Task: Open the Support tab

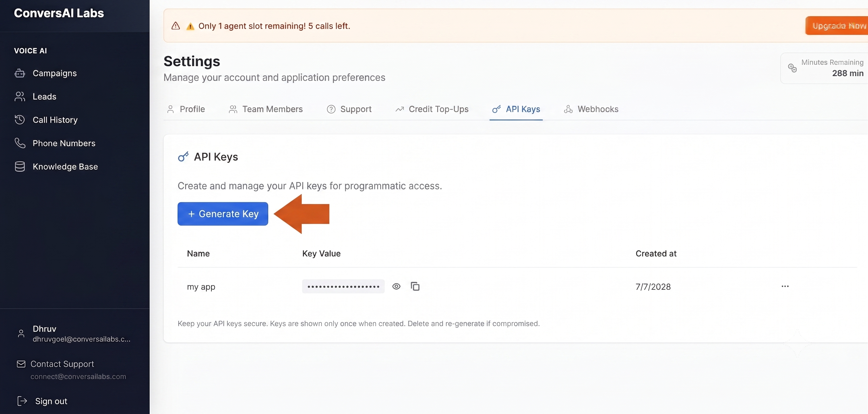Action: pos(349,109)
